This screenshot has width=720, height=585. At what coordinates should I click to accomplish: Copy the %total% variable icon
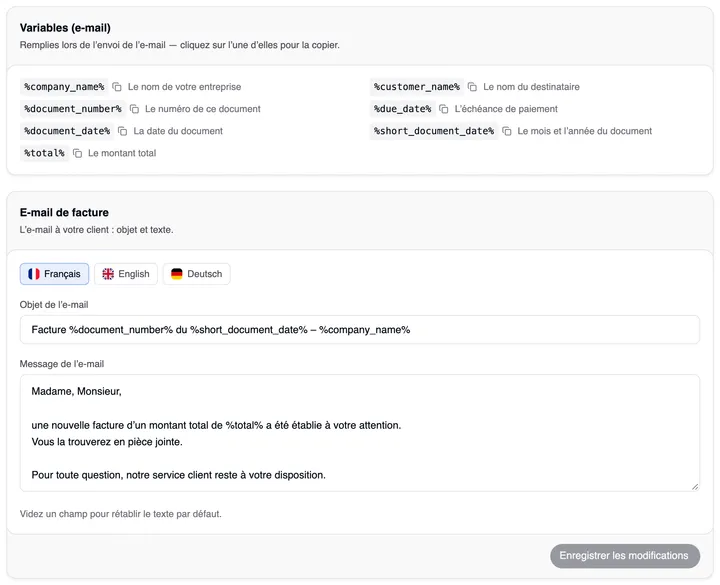point(78,153)
